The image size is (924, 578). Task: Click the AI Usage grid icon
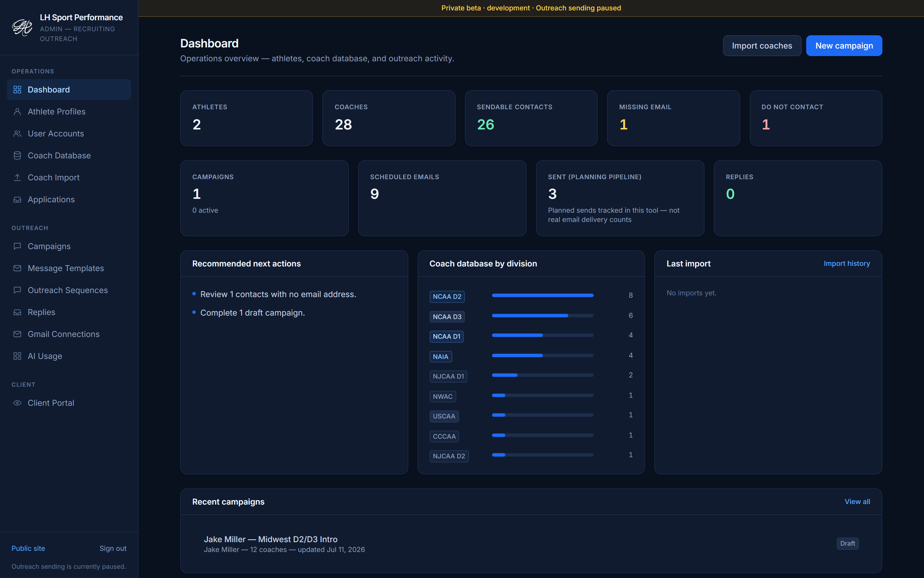click(17, 356)
